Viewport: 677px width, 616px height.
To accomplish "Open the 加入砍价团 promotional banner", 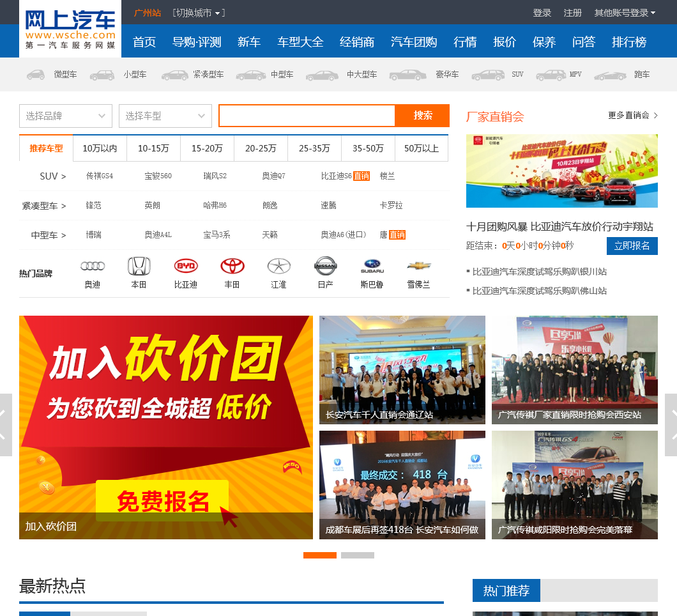I will [166, 427].
